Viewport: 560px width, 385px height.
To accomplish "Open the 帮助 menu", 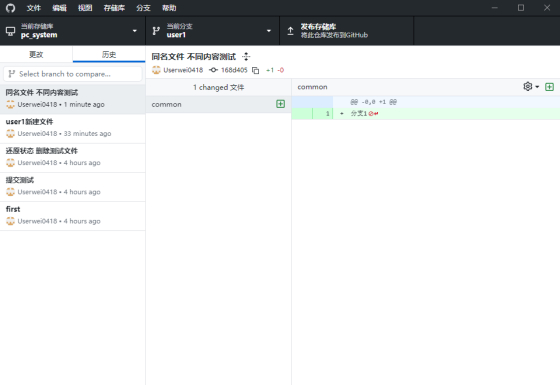I will tap(169, 8).
